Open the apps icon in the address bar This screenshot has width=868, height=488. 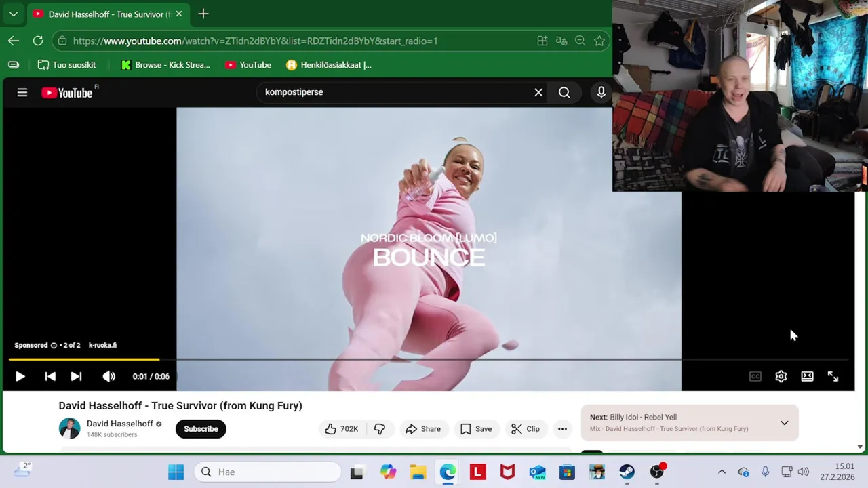(542, 41)
